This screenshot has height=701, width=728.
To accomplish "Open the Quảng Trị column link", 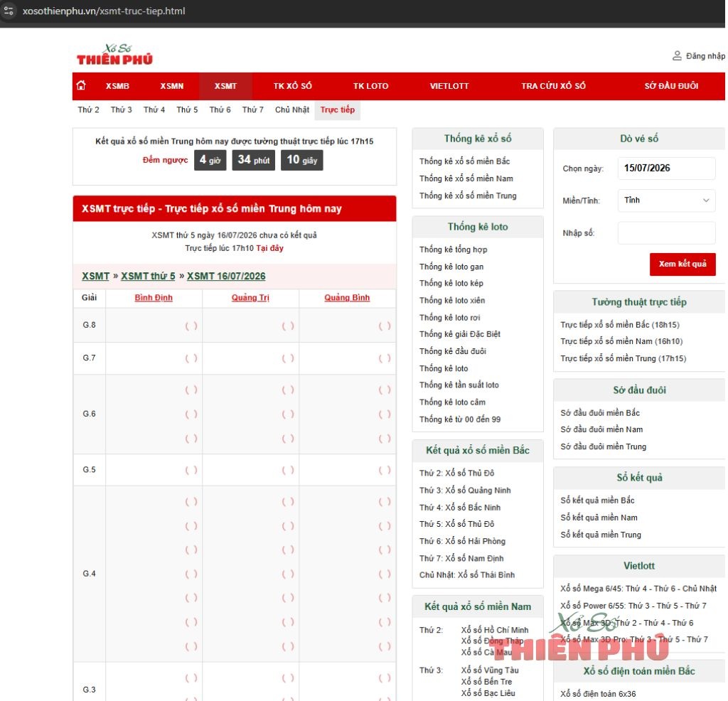I will pyautogui.click(x=250, y=298).
